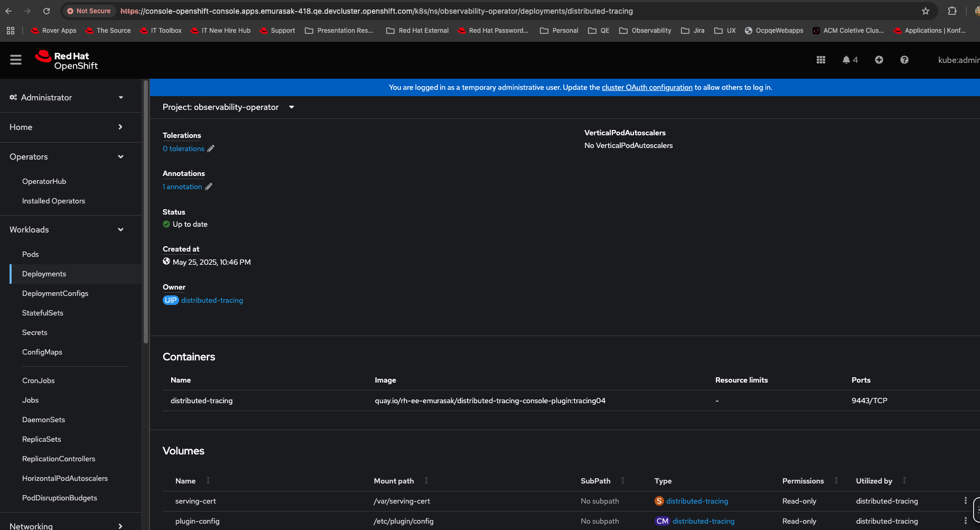The image size is (980, 530).
Task: Bookmark this page with the star icon
Action: pyautogui.click(x=926, y=11)
